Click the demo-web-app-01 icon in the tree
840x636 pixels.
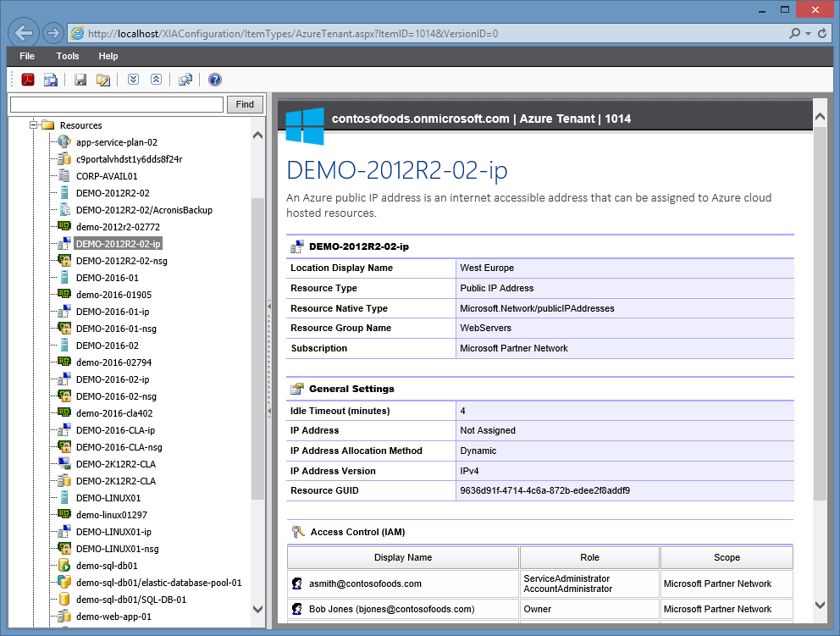click(x=64, y=617)
